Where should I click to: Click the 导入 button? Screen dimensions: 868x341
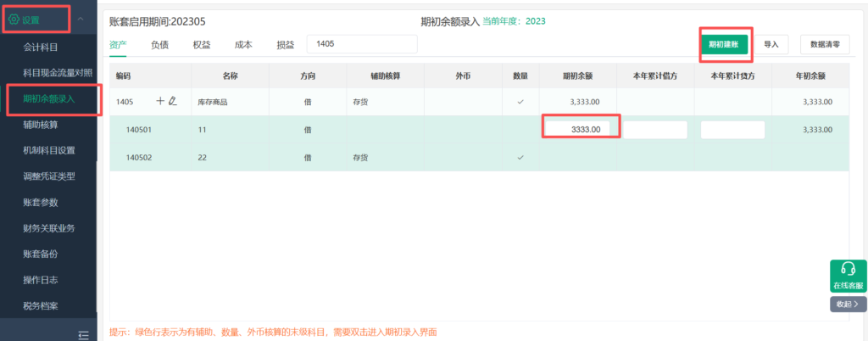771,44
